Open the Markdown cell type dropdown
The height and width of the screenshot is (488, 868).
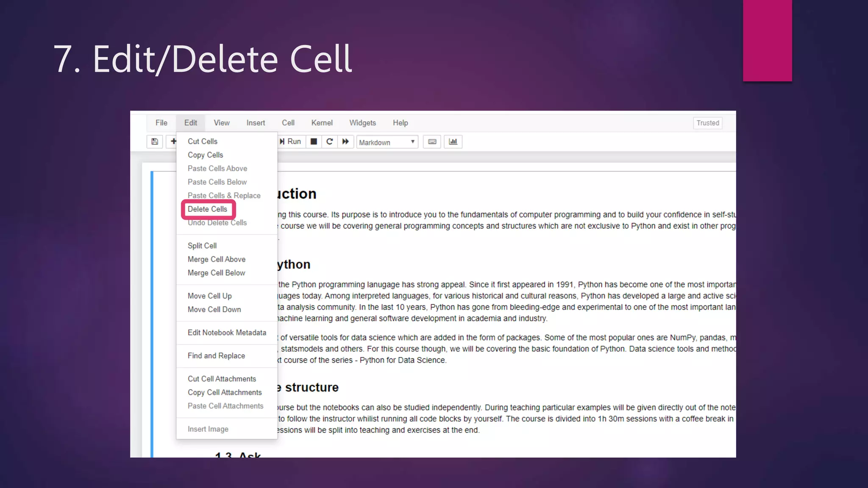tap(387, 142)
